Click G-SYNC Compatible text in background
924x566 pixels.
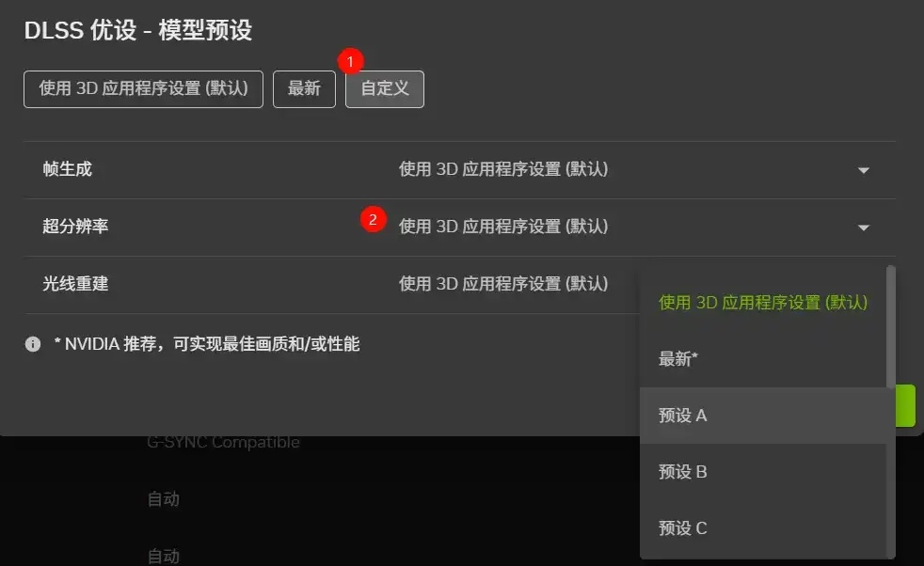223,442
